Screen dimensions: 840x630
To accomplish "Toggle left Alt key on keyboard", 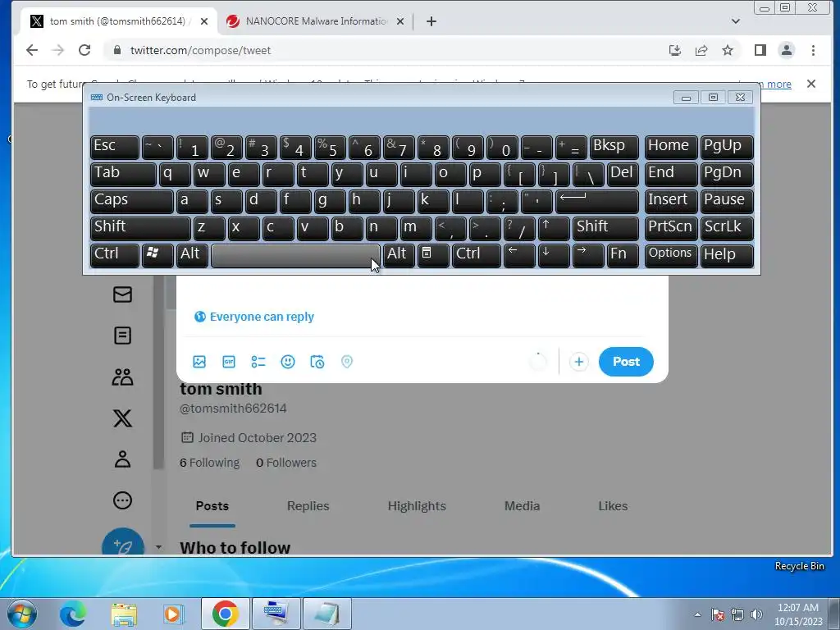I will [x=192, y=255].
